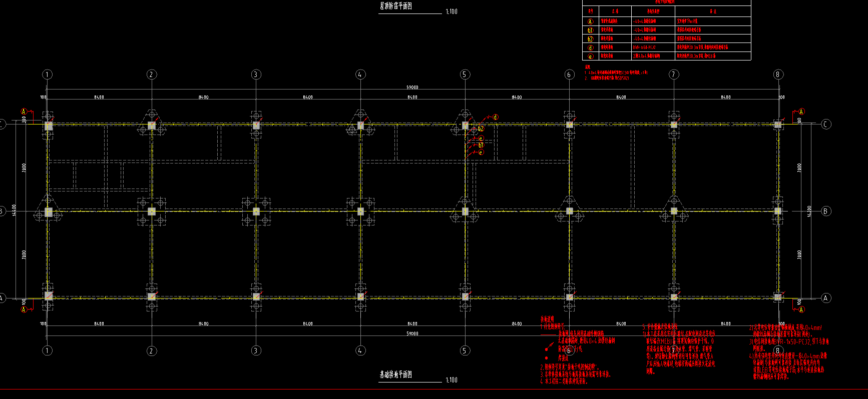Select grid bubble 1 above the plan
This screenshot has height=399, width=868.
[47, 74]
